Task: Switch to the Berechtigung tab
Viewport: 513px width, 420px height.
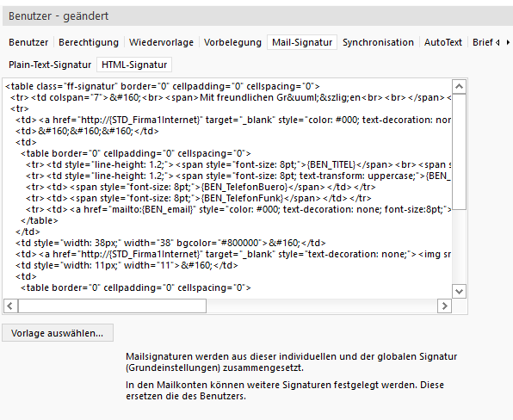Action: (x=89, y=42)
